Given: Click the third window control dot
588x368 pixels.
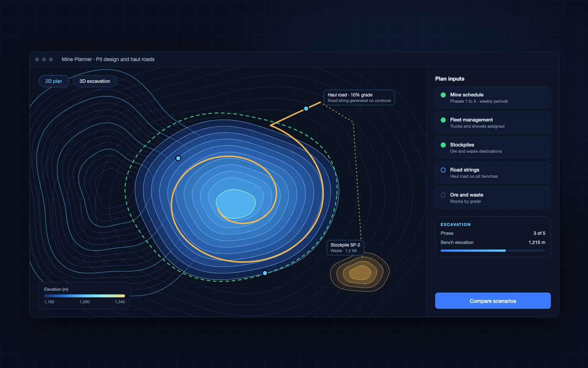Looking at the screenshot, I should tap(51, 59).
